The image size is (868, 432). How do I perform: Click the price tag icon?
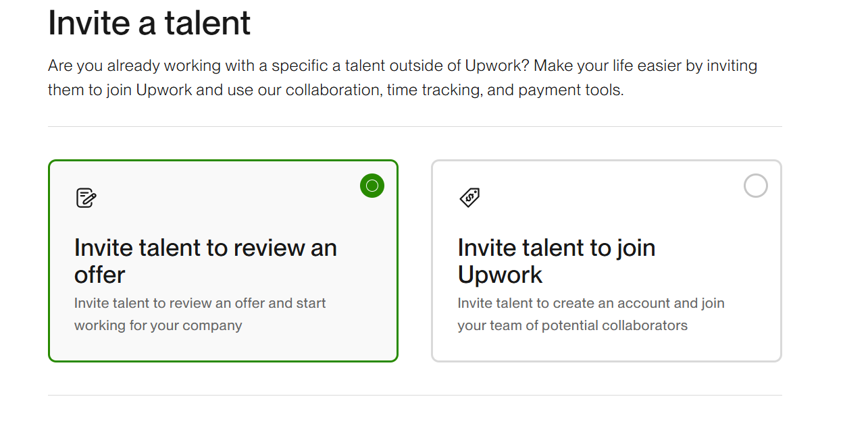469,198
